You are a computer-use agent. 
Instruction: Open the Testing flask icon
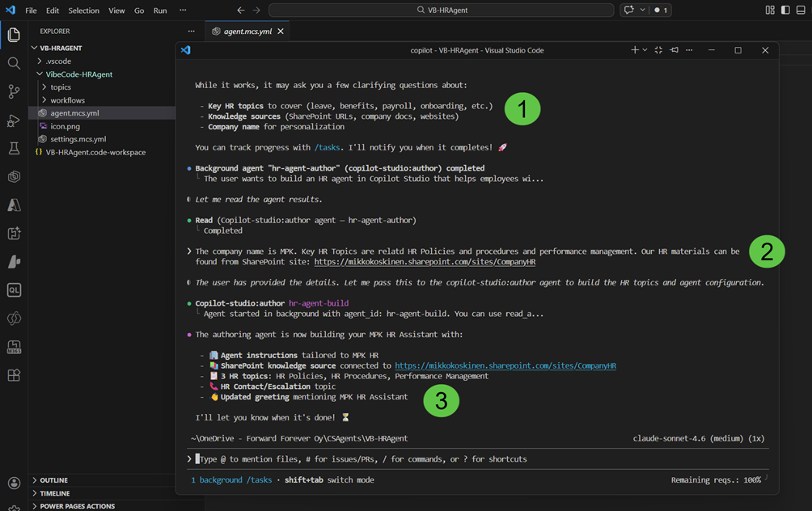coord(14,149)
